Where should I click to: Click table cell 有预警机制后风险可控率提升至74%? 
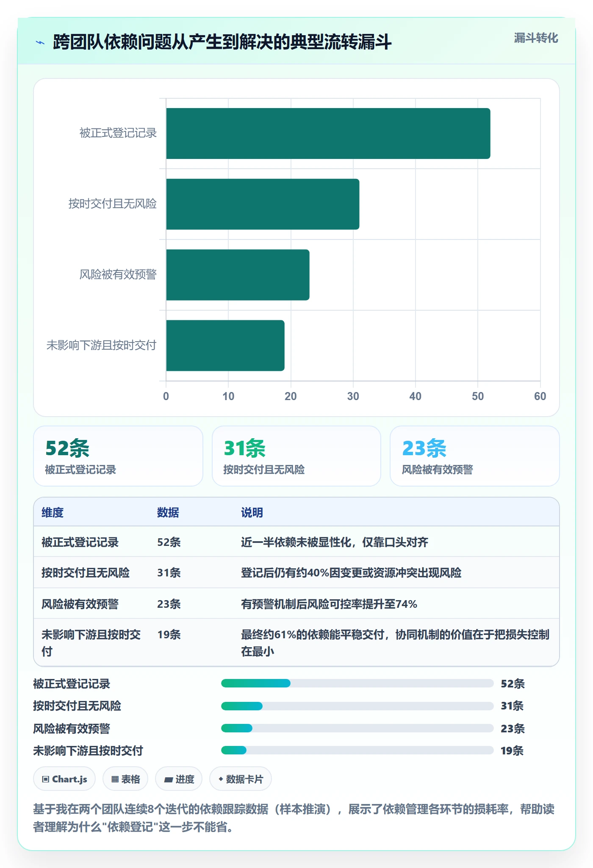(329, 604)
